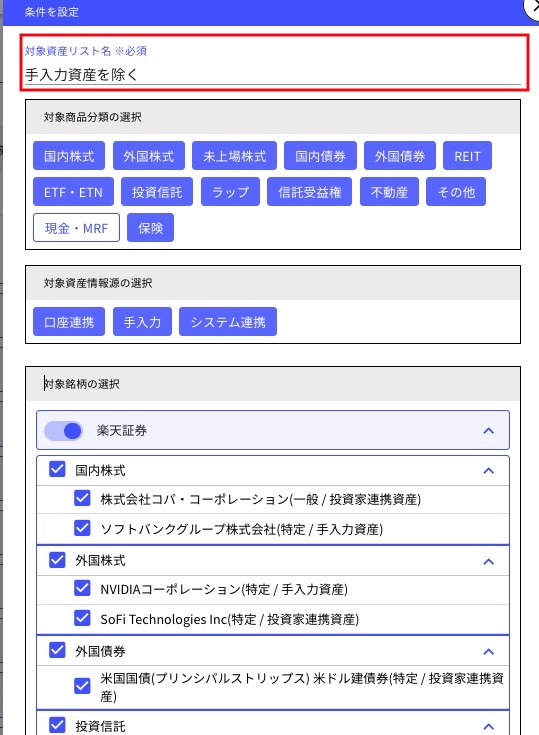The image size is (539, 735).
Task: Toggle the 信託受益権 category button
Action: click(309, 192)
